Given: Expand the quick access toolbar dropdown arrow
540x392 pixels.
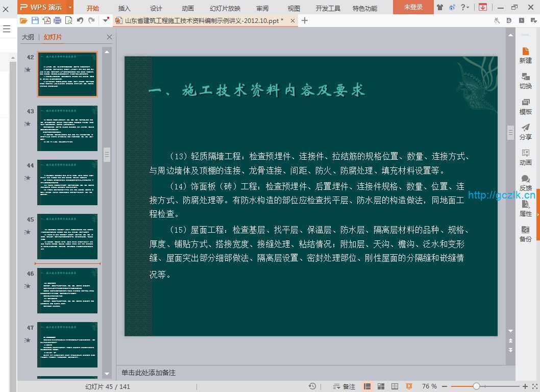Looking at the screenshot, I should 106,20.
